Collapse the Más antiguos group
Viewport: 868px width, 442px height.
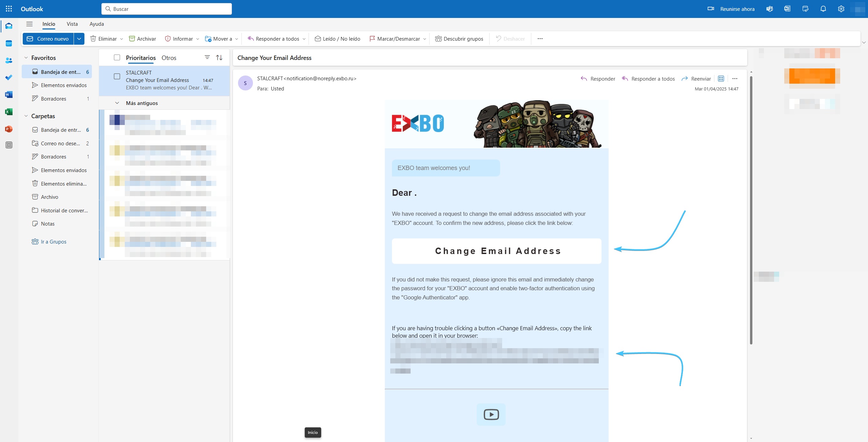117,103
